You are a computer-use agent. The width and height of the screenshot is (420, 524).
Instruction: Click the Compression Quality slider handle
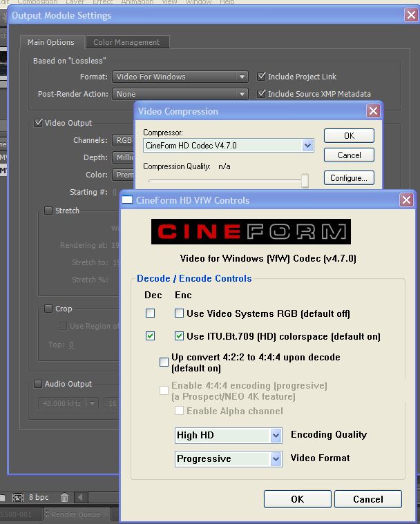305,181
